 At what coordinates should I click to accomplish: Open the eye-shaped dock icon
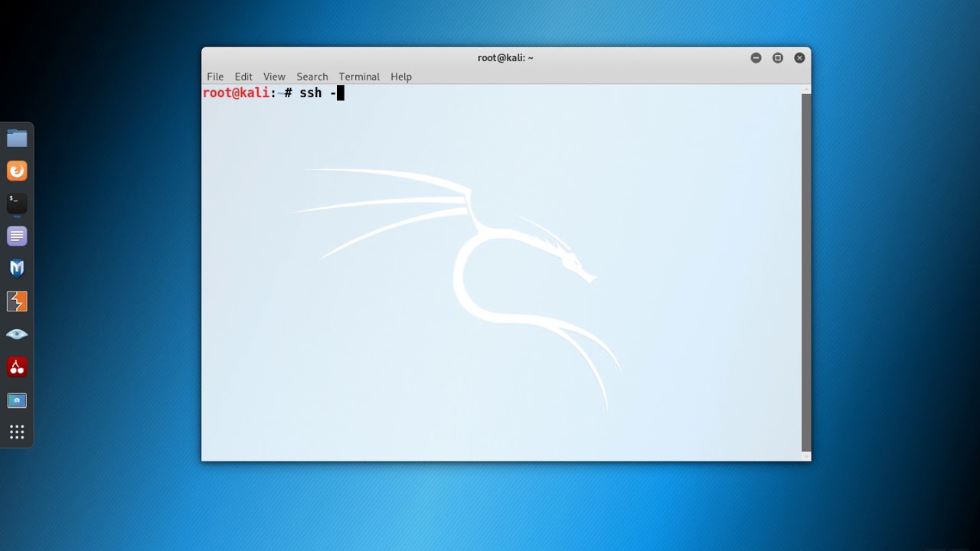[x=17, y=334]
